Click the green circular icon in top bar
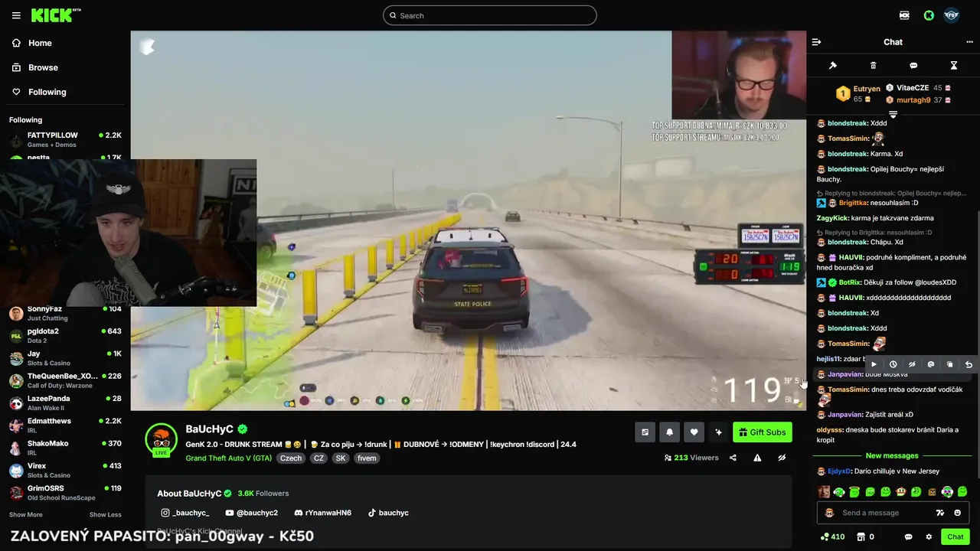980x551 pixels. (x=929, y=15)
